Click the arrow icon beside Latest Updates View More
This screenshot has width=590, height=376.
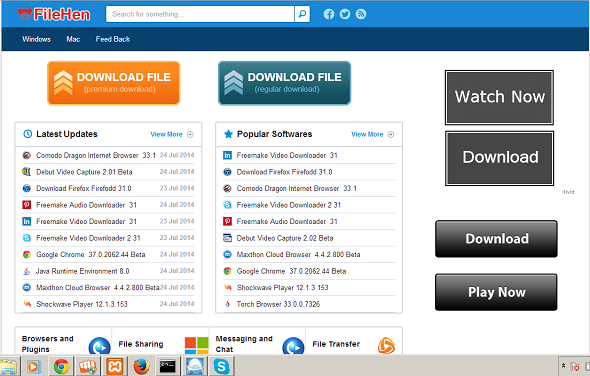(x=190, y=134)
